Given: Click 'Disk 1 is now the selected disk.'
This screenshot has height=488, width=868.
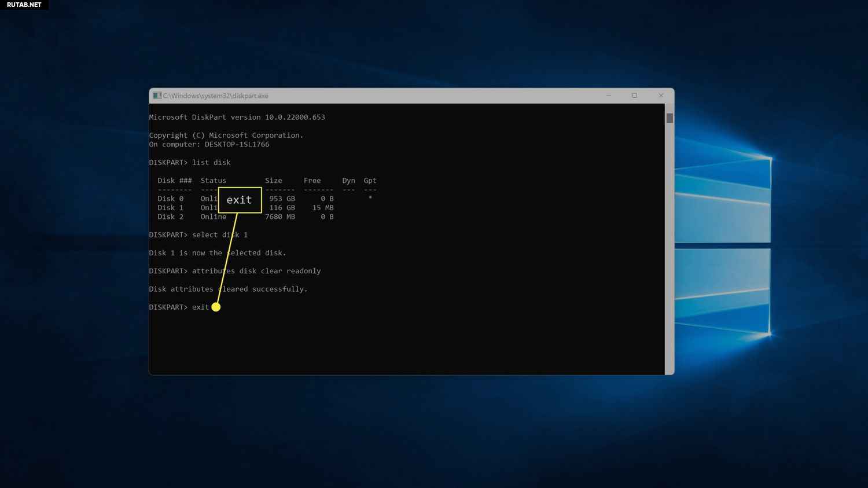Looking at the screenshot, I should click(x=218, y=252).
